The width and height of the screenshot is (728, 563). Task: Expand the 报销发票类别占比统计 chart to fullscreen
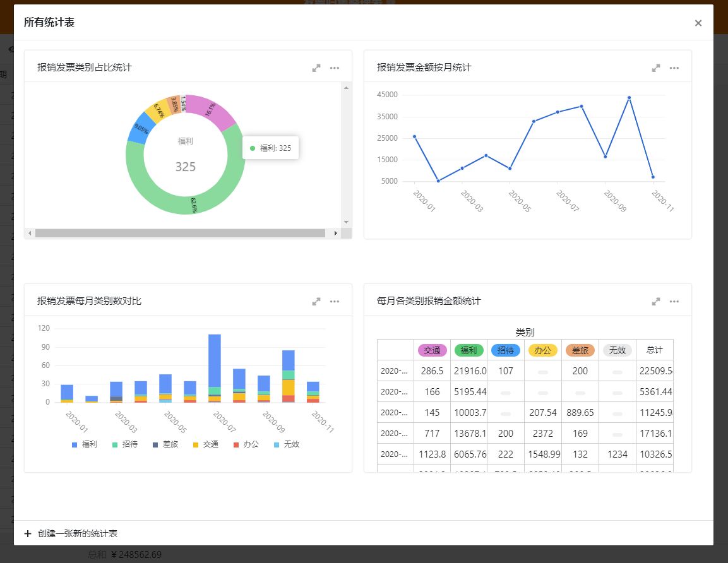316,68
